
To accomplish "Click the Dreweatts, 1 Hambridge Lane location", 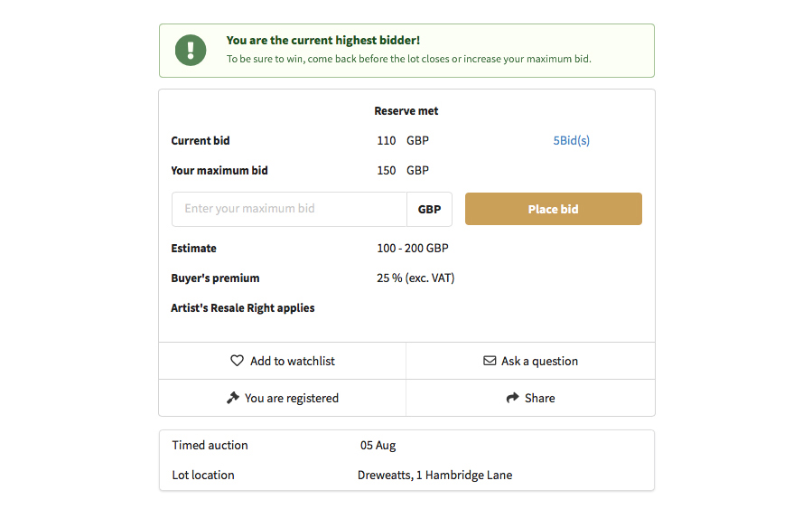I will pyautogui.click(x=434, y=475).
